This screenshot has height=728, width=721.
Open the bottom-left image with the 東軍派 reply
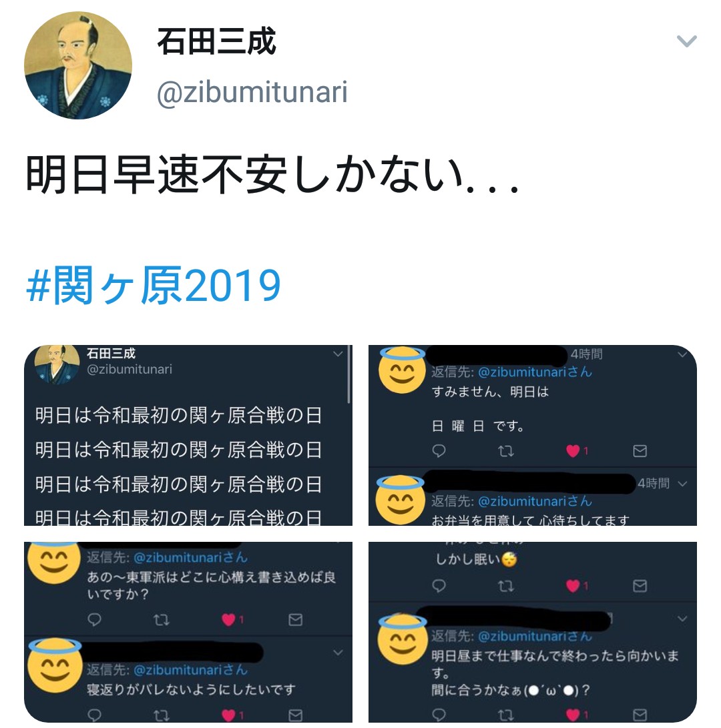(x=188, y=632)
